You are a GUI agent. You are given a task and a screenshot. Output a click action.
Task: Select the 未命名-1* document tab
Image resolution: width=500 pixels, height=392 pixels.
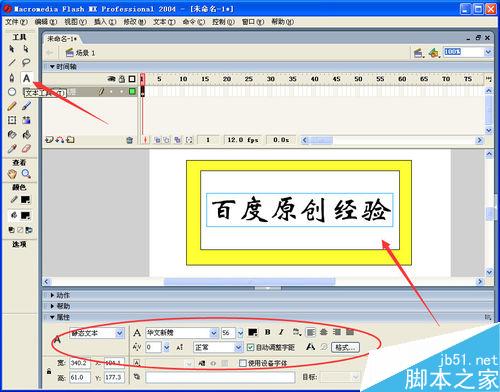click(x=62, y=39)
